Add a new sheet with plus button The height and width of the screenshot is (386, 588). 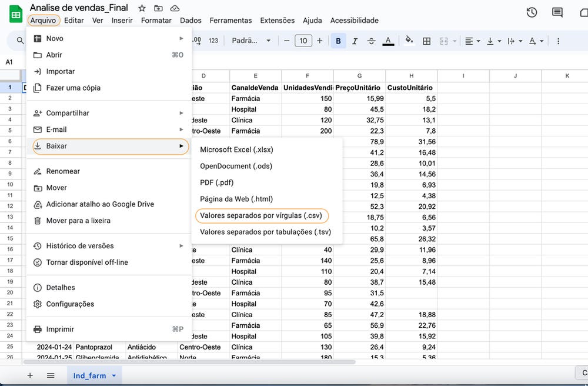[30, 375]
